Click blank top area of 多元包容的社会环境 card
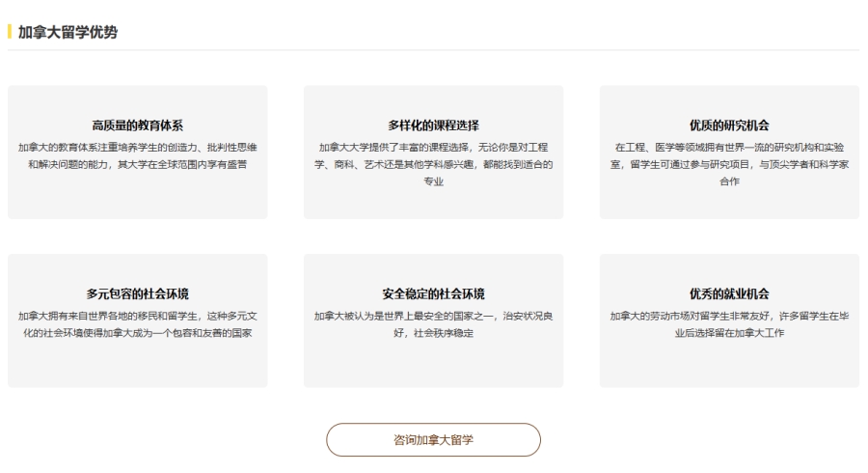Screen dimensions: 868x473 [137, 269]
